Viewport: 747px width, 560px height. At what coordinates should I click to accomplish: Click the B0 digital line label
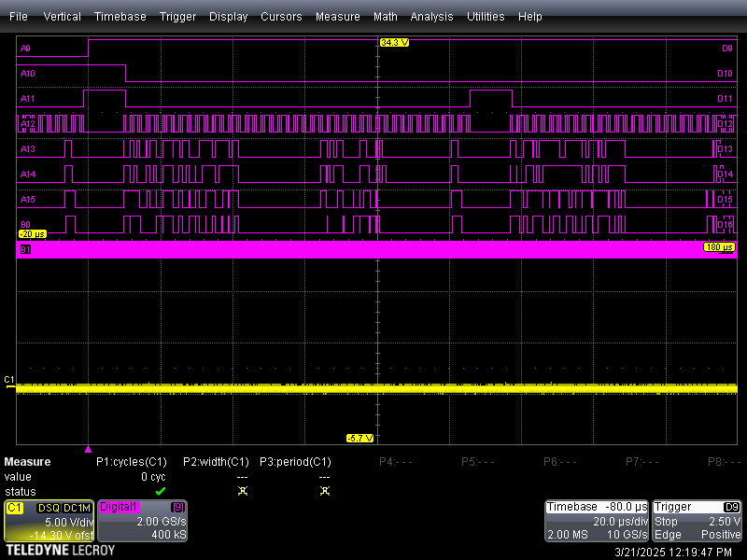click(x=25, y=224)
